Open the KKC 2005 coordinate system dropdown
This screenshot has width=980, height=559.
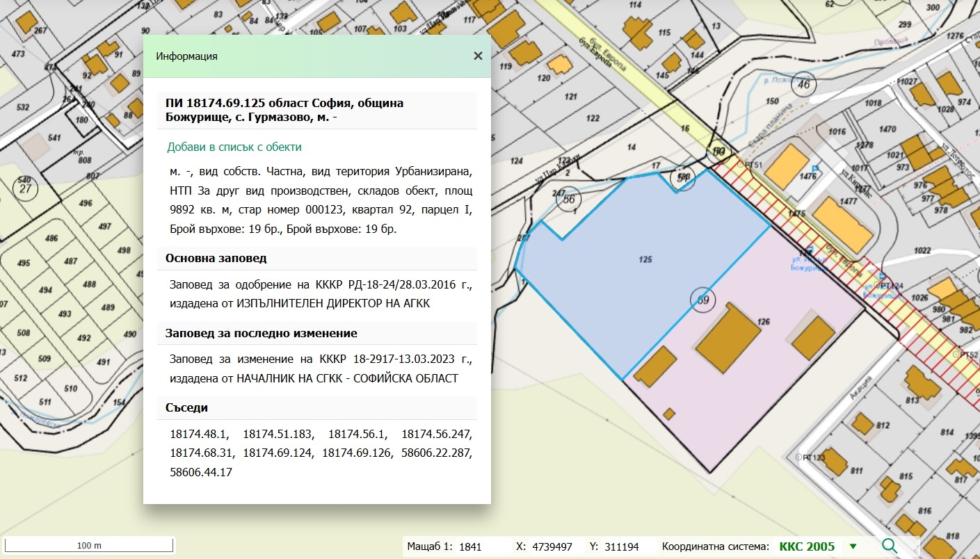coord(807,546)
